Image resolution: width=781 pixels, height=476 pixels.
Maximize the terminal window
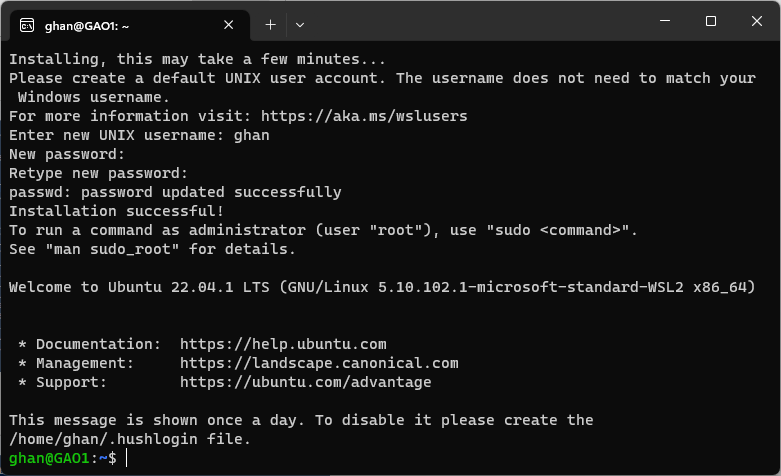click(x=711, y=21)
